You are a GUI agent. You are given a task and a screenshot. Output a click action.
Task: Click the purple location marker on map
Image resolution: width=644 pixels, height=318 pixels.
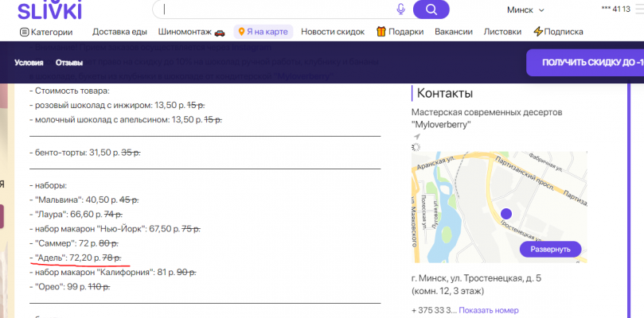505,213
